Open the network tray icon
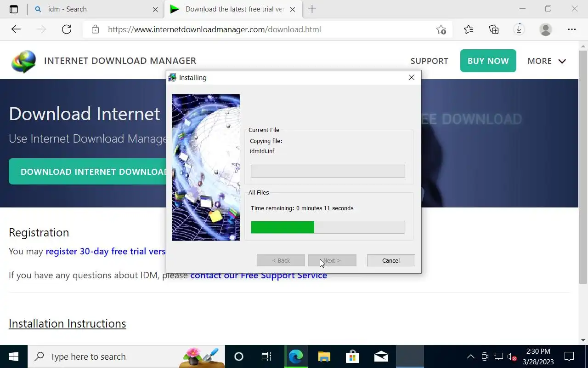Image resolution: width=588 pixels, height=368 pixels. point(498,356)
